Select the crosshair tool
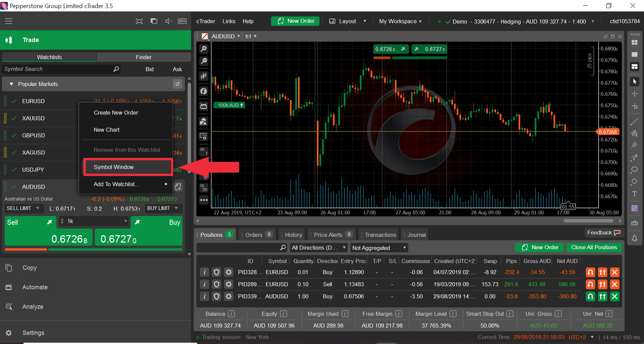Image resolution: width=644 pixels, height=344 pixels. coord(635,94)
